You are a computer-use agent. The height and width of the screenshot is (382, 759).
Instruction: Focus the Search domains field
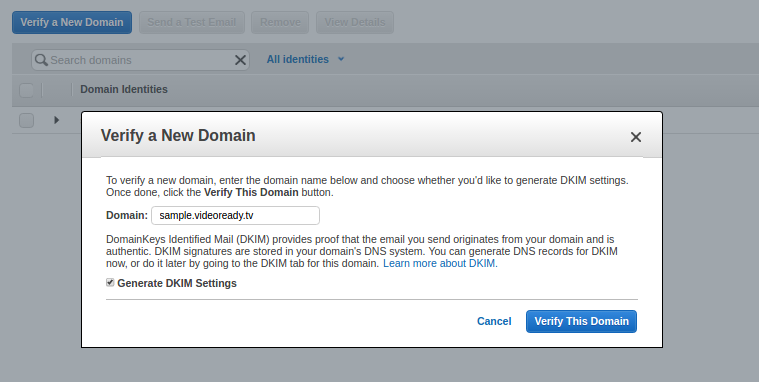pos(140,60)
